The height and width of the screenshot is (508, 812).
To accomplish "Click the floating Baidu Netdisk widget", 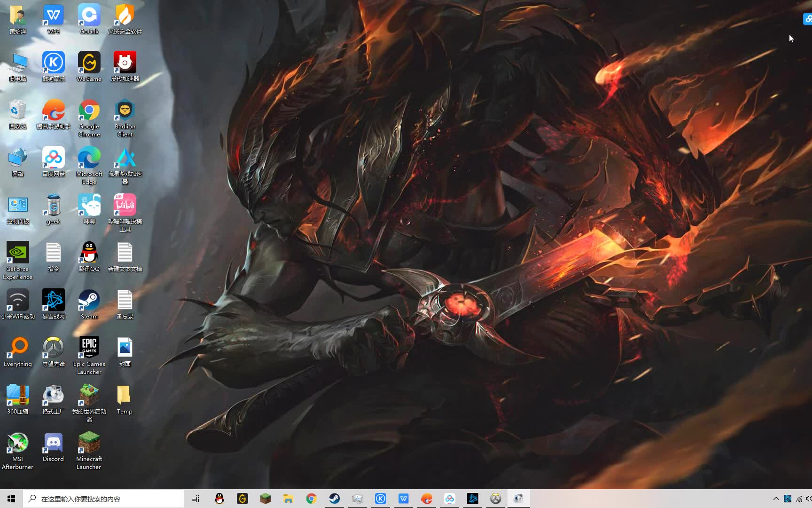I will click(x=808, y=19).
